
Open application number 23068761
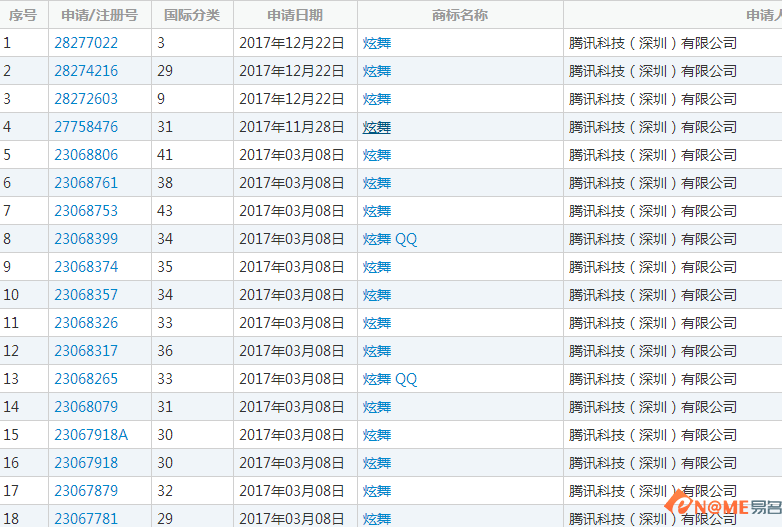(86, 183)
